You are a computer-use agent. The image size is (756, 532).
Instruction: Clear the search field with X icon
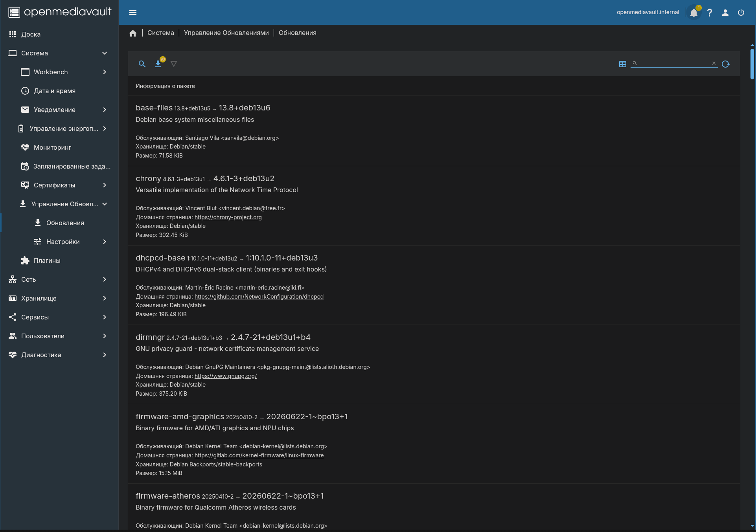pyautogui.click(x=714, y=63)
